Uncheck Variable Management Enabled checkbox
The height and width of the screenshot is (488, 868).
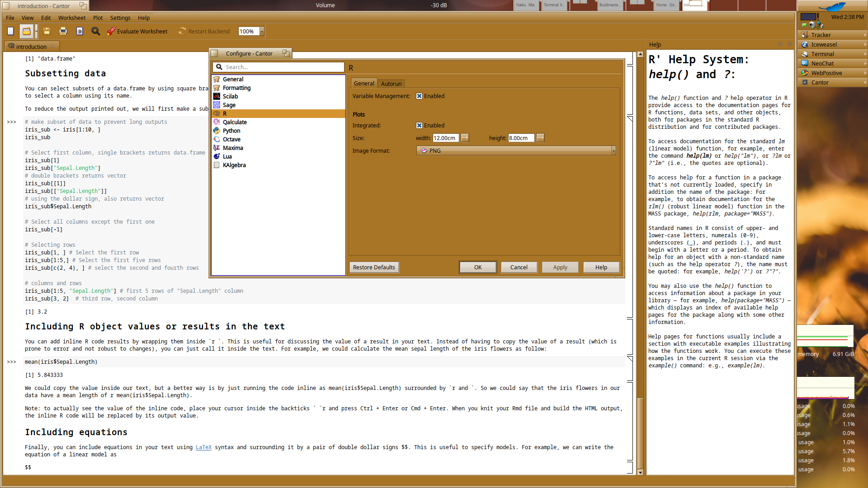pyautogui.click(x=419, y=96)
